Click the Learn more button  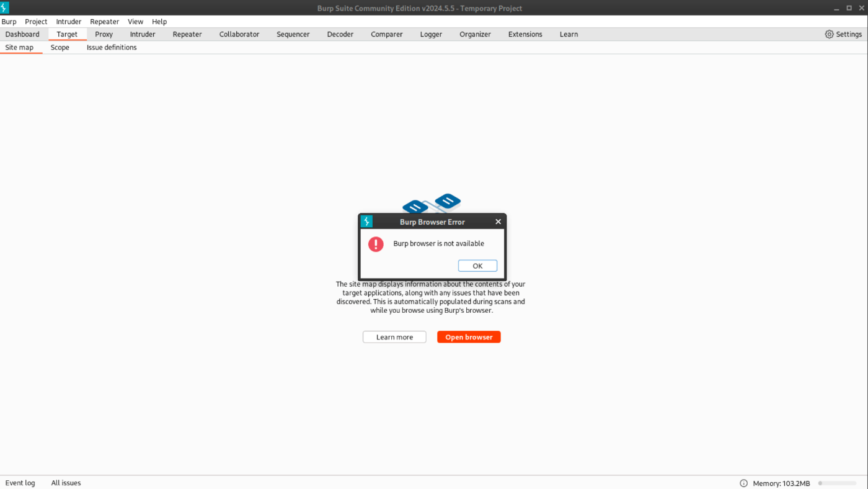tap(394, 337)
